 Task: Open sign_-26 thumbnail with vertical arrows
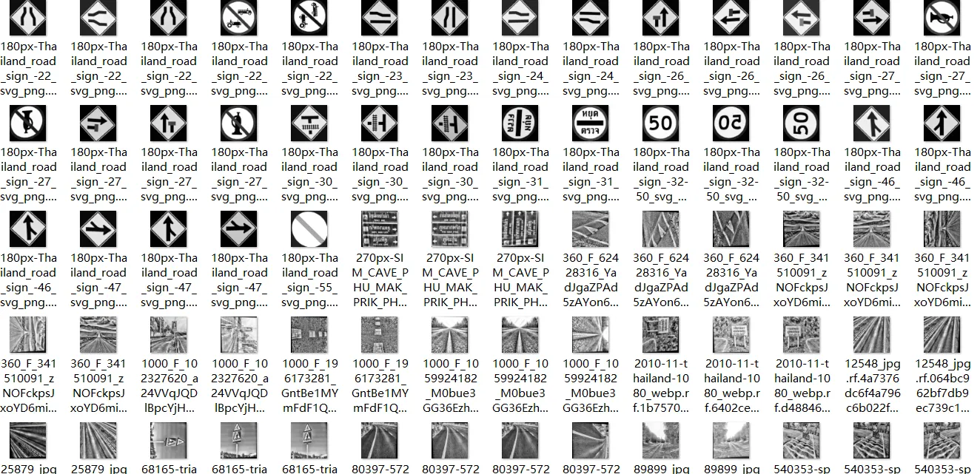click(x=661, y=18)
